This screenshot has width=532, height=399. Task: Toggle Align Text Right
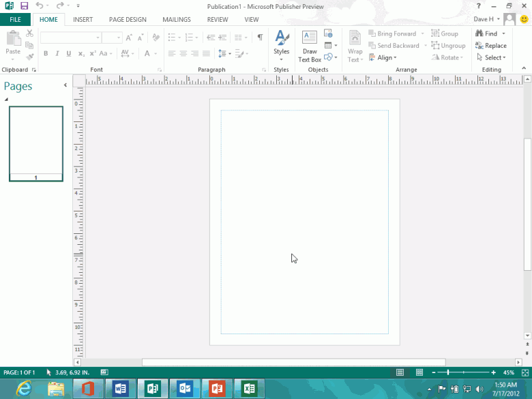(195, 54)
